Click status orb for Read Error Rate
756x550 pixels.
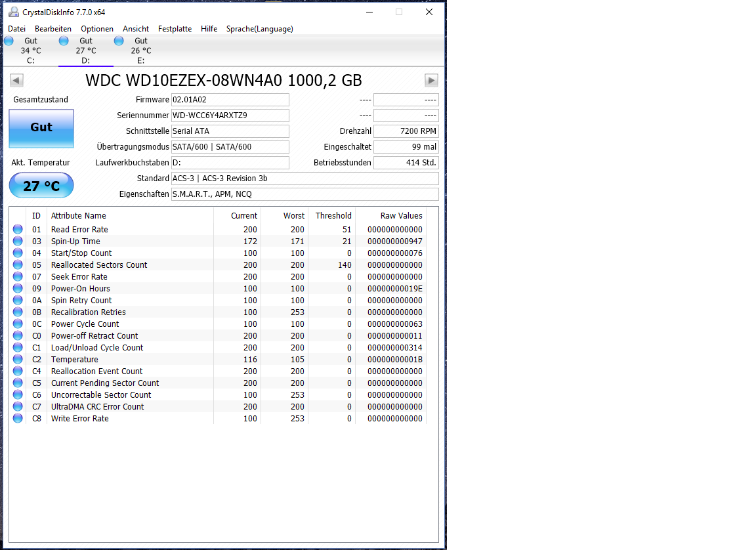[18, 229]
